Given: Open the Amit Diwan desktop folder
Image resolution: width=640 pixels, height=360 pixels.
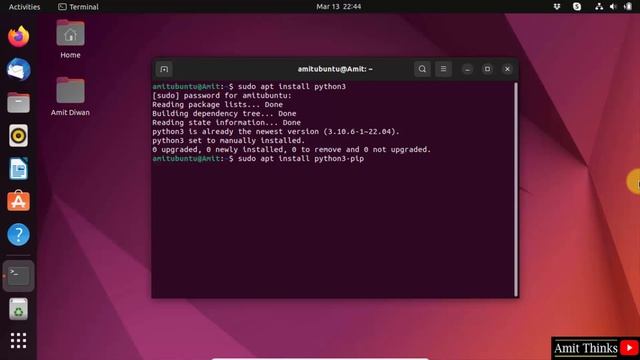Looking at the screenshot, I should (x=70, y=97).
